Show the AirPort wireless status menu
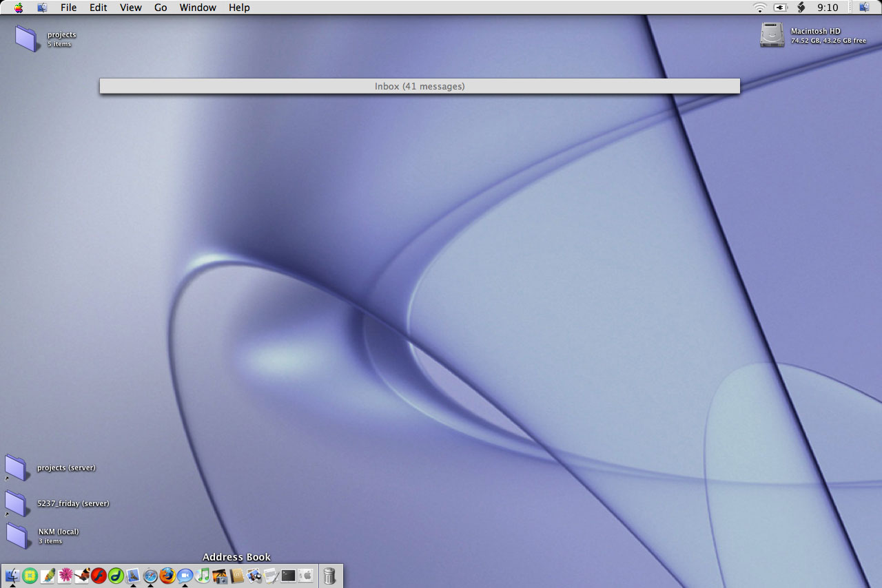882x588 pixels. [x=760, y=8]
